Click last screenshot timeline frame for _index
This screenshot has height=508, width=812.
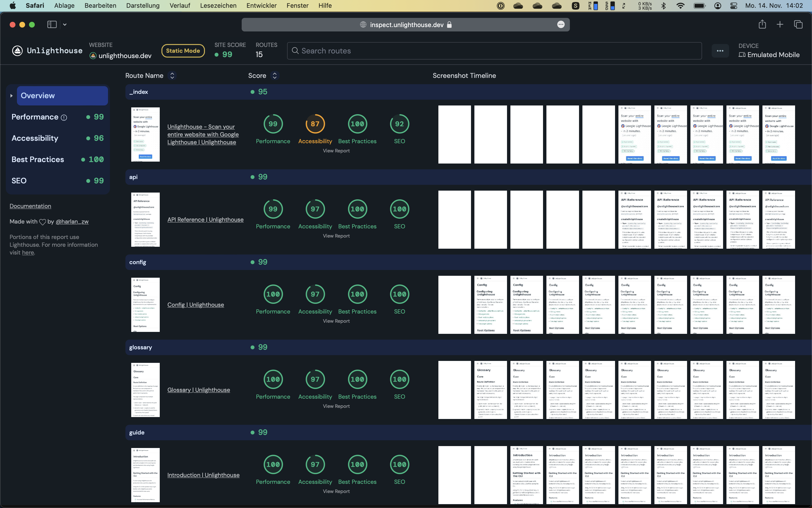(x=778, y=135)
